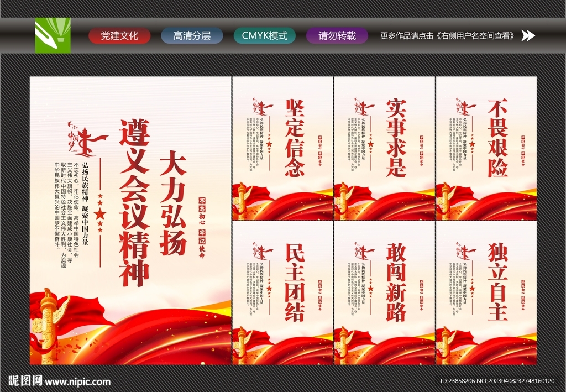Image resolution: width=566 pixels, height=392 pixels.
Task: Open the 不畏艰险 poster thumbnail
Action: point(486,148)
